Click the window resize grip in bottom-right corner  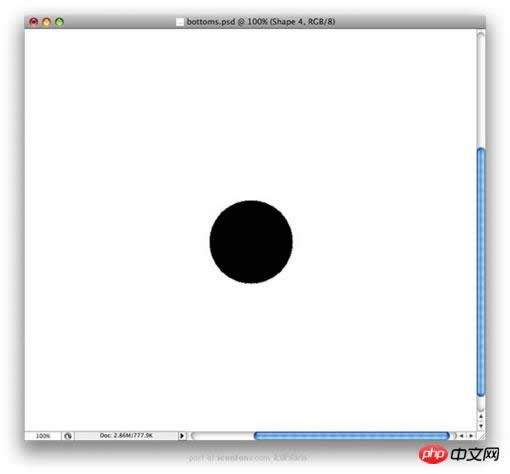click(482, 436)
